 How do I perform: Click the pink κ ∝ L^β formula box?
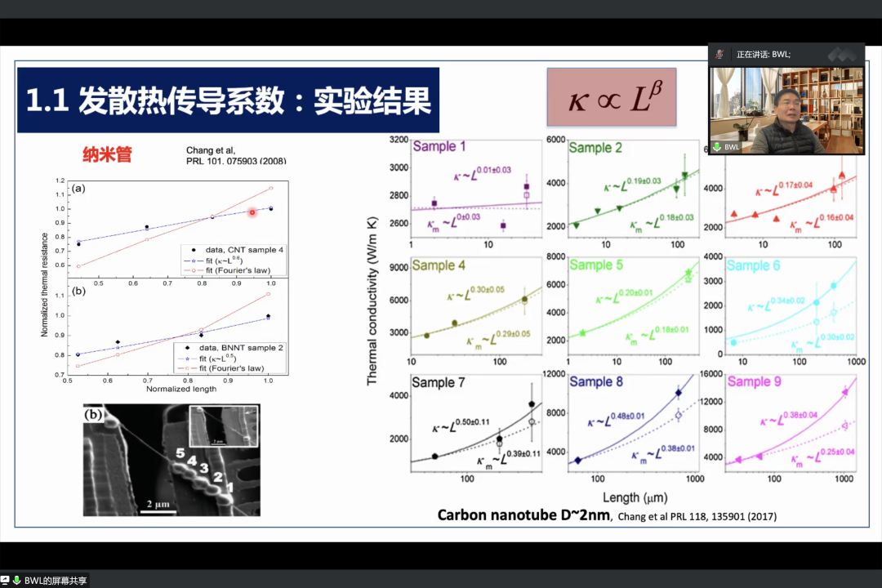point(612,97)
